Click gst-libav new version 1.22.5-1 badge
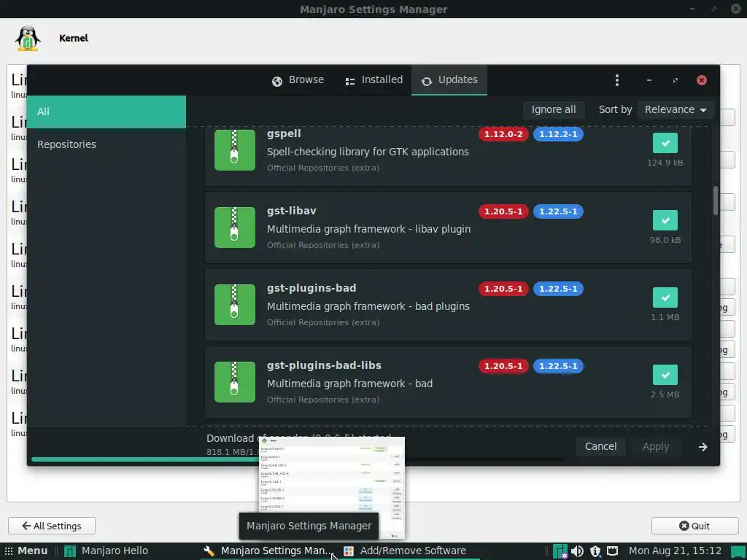 click(558, 211)
